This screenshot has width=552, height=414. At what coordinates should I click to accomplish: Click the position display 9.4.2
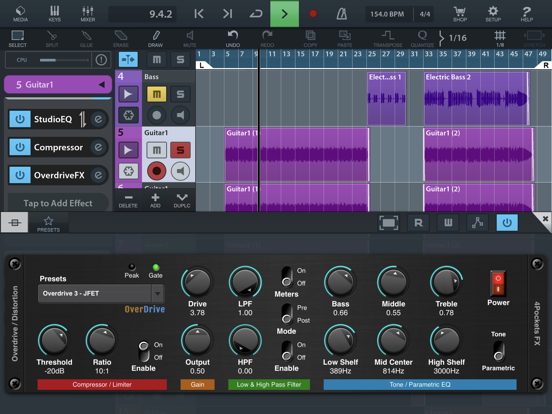coord(143,14)
